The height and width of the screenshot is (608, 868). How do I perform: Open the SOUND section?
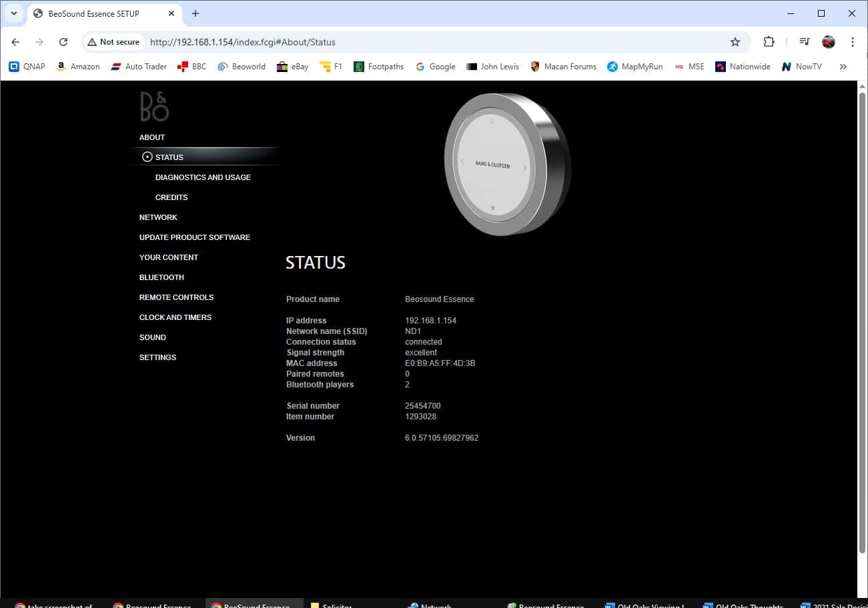point(153,337)
